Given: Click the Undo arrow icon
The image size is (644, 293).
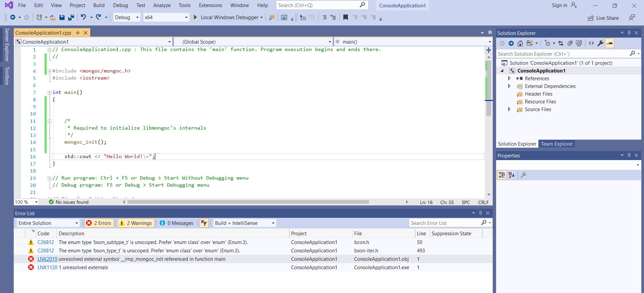Looking at the screenshot, I should (84, 17).
